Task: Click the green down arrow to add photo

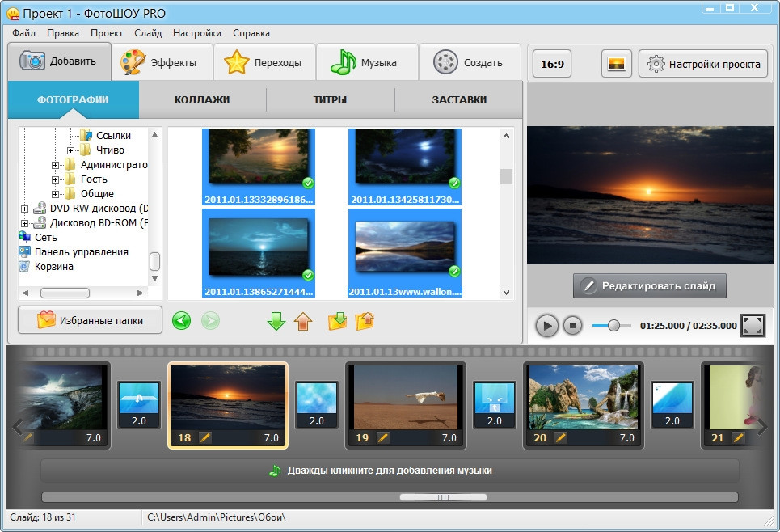Action: coord(276,321)
